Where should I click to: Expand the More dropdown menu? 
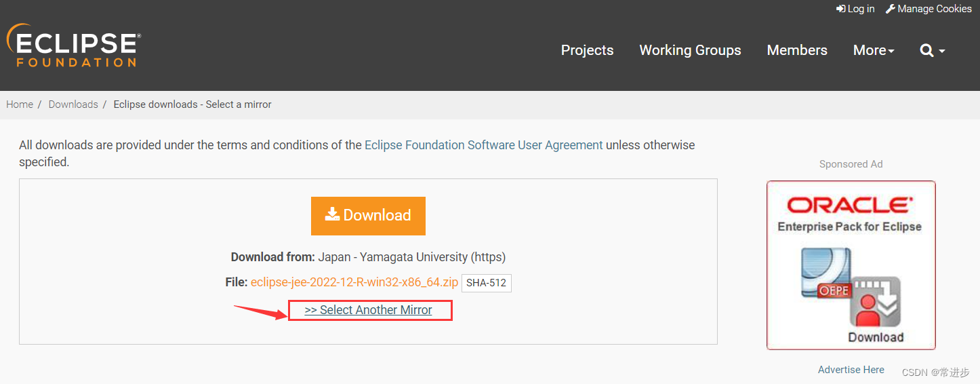pyautogui.click(x=874, y=50)
